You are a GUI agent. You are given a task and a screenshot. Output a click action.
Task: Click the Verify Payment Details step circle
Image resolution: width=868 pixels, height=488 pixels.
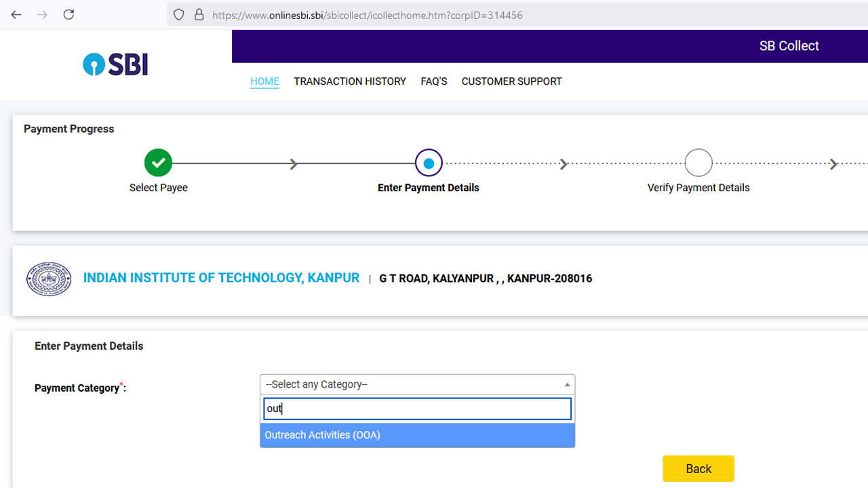pyautogui.click(x=698, y=163)
